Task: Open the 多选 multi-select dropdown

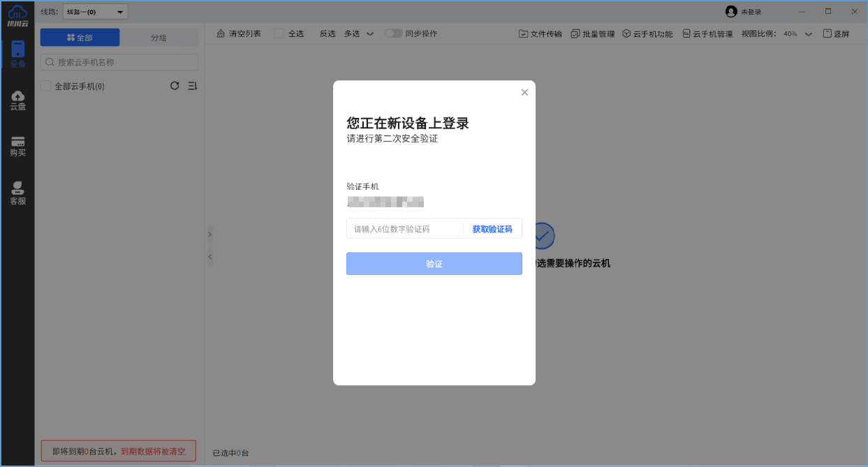Action: click(x=360, y=33)
